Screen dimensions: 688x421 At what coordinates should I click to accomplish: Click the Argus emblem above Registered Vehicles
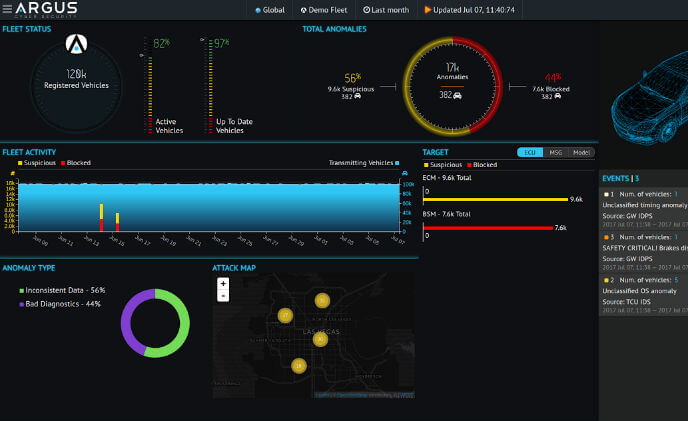point(76,44)
